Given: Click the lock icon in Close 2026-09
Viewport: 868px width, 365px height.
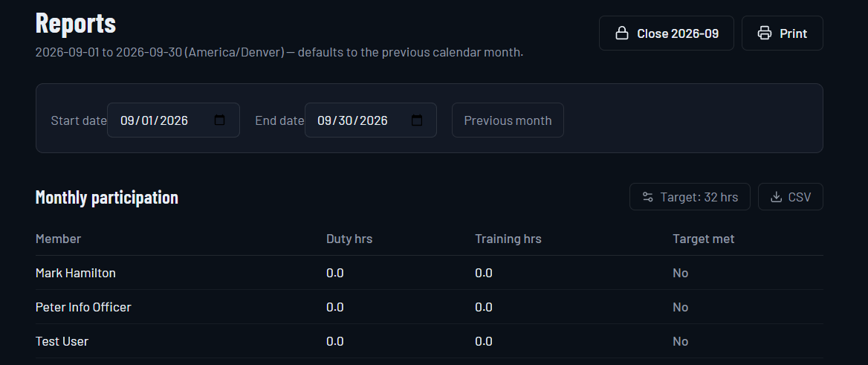Looking at the screenshot, I should [x=622, y=33].
